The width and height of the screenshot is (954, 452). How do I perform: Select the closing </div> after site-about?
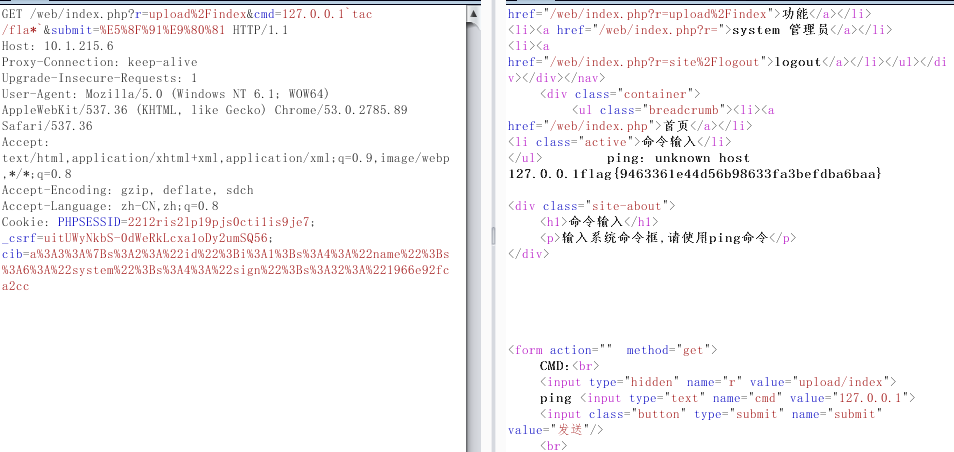click(x=529, y=254)
